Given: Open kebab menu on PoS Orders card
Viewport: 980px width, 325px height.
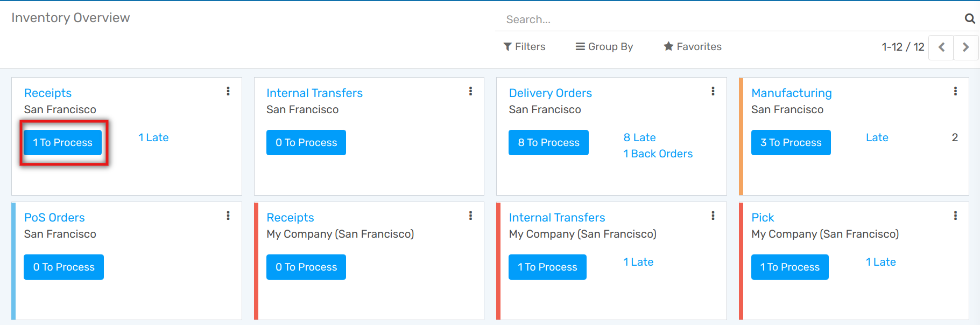Looking at the screenshot, I should point(228,216).
